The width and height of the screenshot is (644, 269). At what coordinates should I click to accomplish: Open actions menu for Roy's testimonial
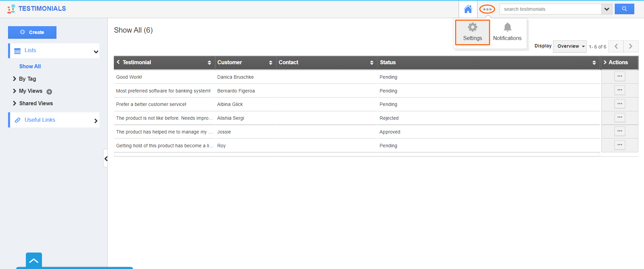click(x=619, y=145)
